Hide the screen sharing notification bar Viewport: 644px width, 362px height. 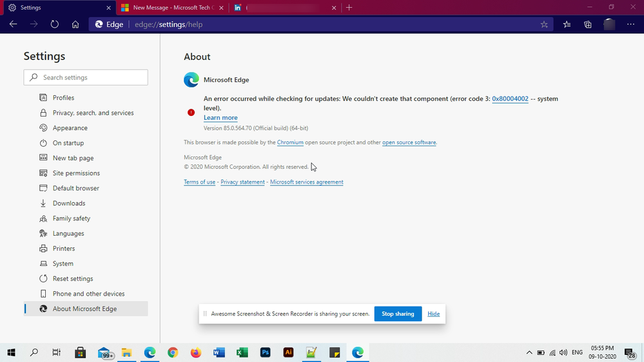(433, 314)
